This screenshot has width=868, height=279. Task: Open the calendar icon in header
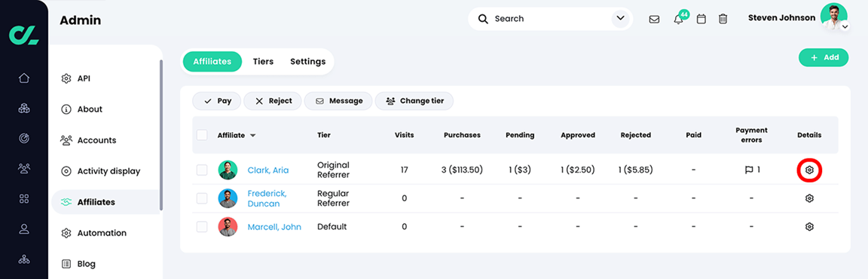(701, 20)
